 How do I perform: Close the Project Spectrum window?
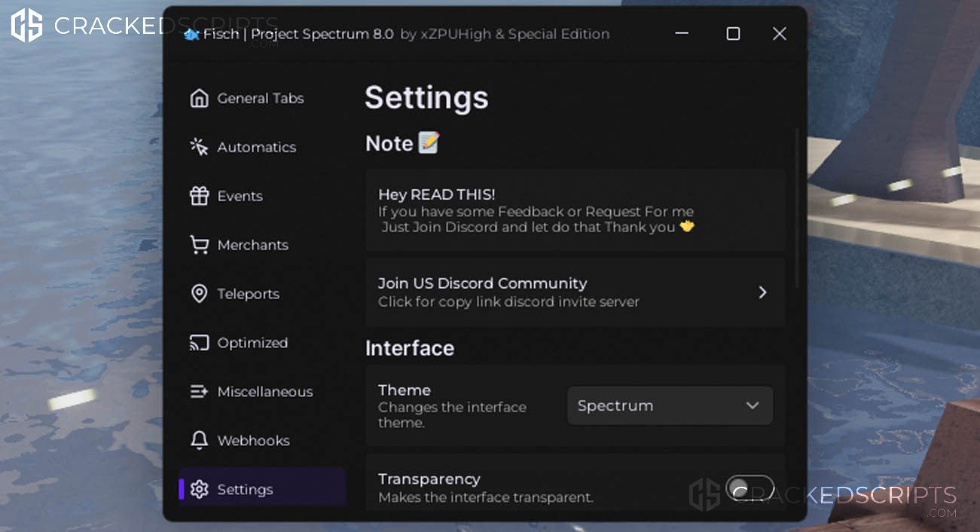tap(780, 34)
